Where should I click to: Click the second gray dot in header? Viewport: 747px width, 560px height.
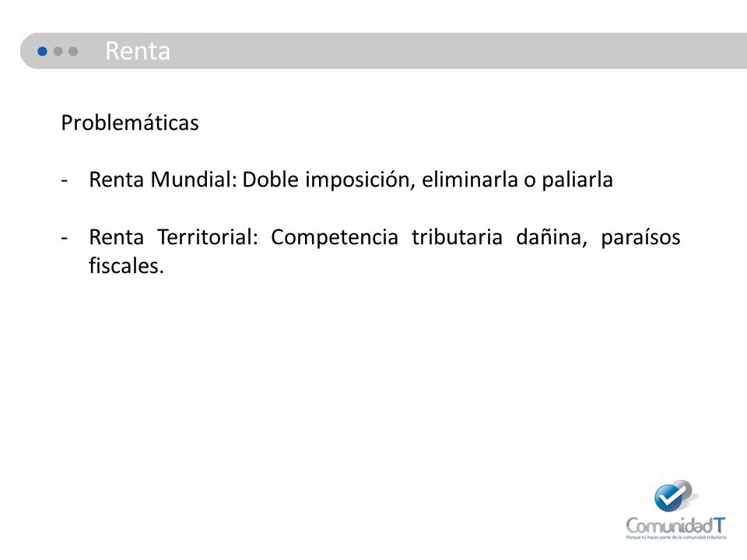(x=73, y=51)
